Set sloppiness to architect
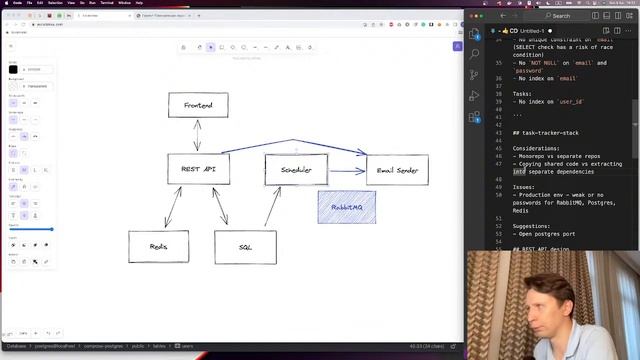This screenshot has height=360, width=640. (13, 136)
